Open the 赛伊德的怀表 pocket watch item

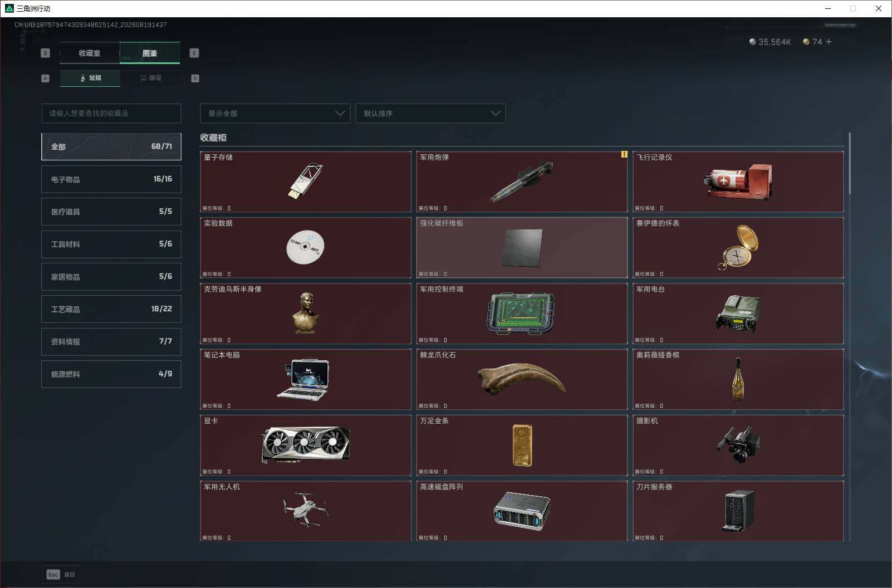(738, 247)
